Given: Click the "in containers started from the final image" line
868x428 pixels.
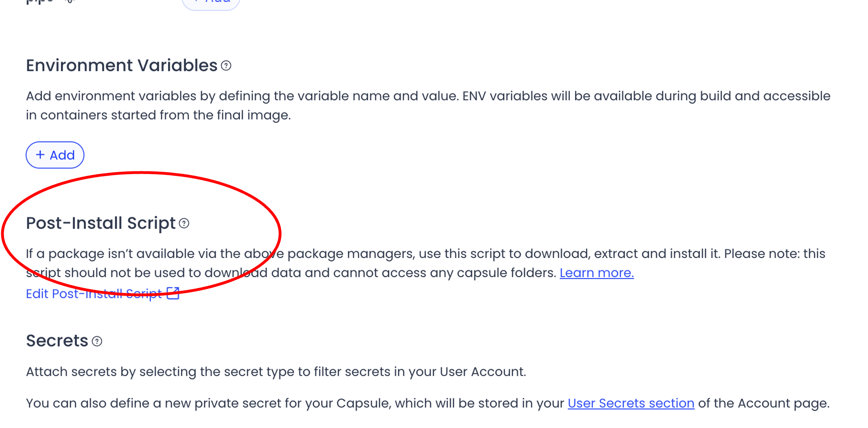Looking at the screenshot, I should [158, 115].
